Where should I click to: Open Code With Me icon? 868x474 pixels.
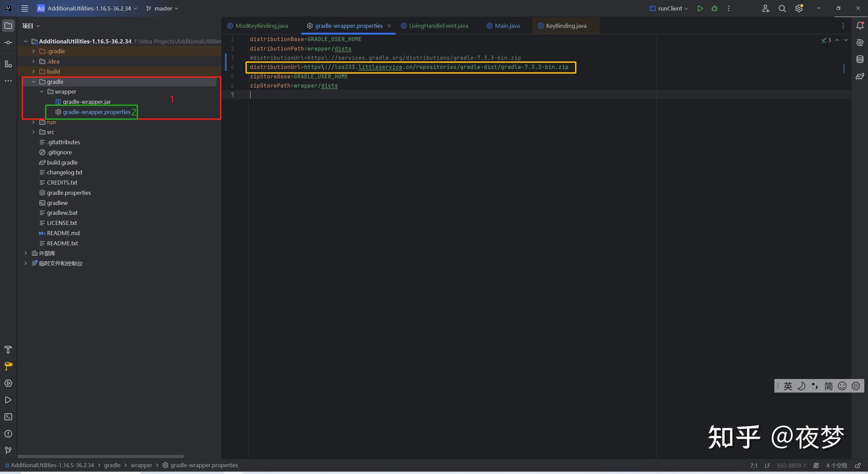pos(766,8)
